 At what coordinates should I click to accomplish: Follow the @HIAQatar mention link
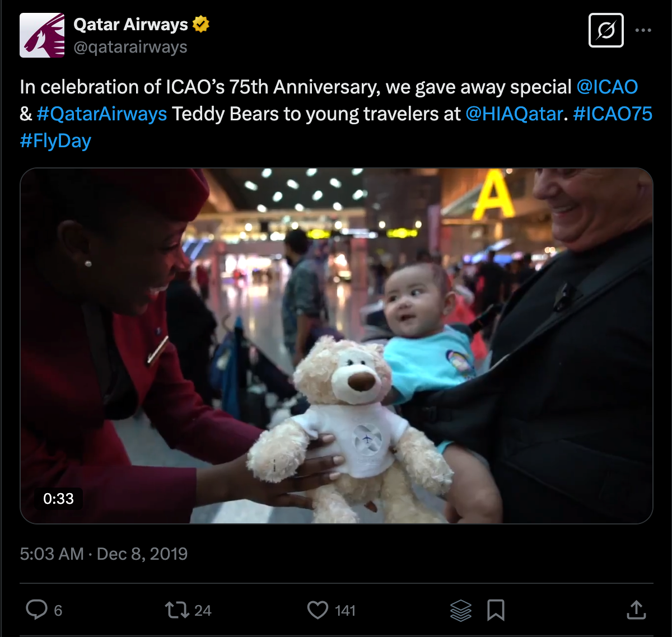pyautogui.click(x=514, y=114)
